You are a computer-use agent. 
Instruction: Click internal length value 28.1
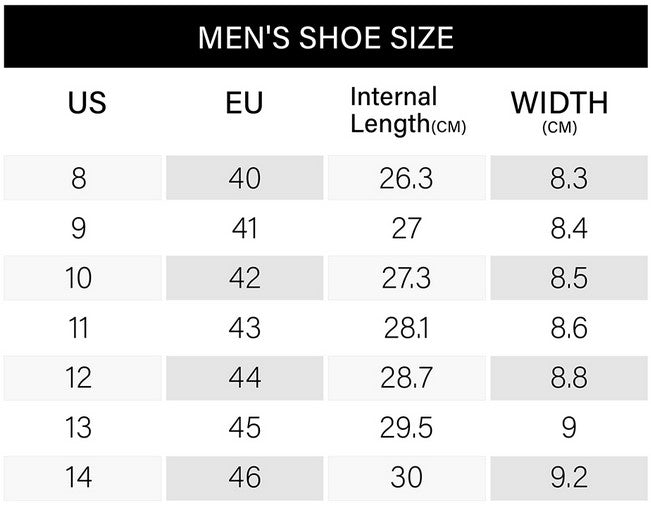click(406, 328)
